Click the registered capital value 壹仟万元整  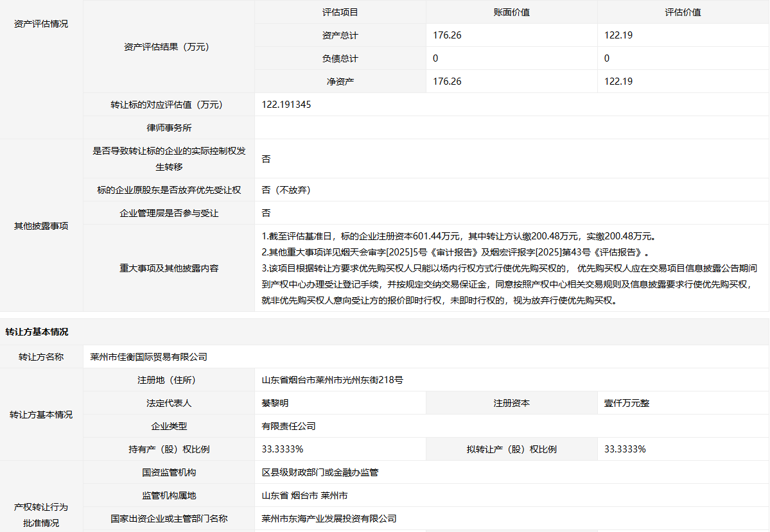pos(627,403)
